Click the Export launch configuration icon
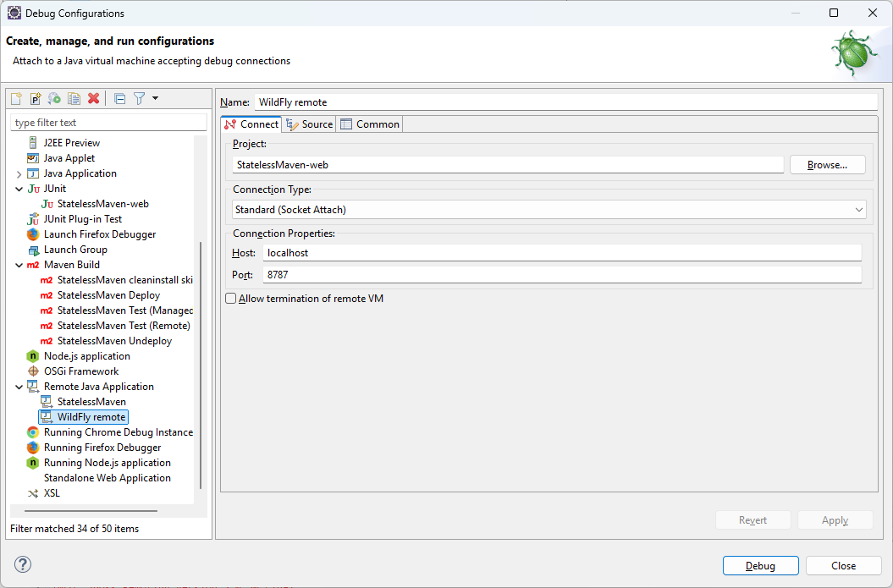This screenshot has width=893, height=588. point(54,99)
